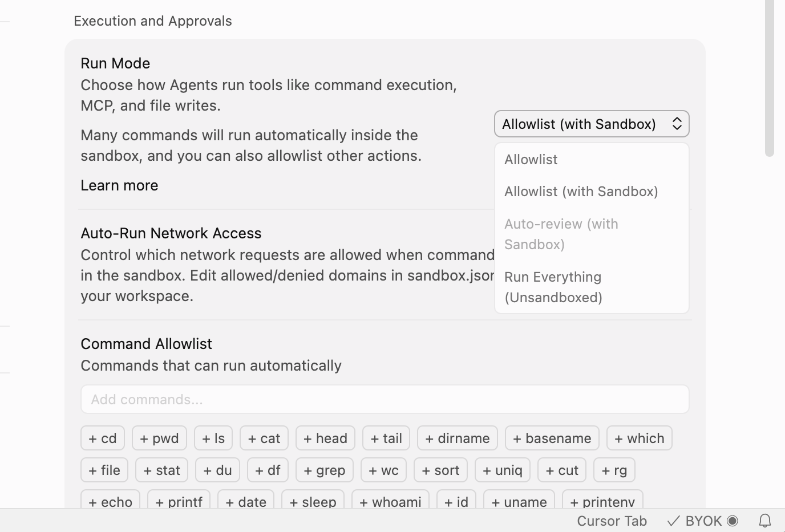Click the vertical scrollbar thumb
Image resolution: width=785 pixels, height=532 pixels.
[x=770, y=78]
